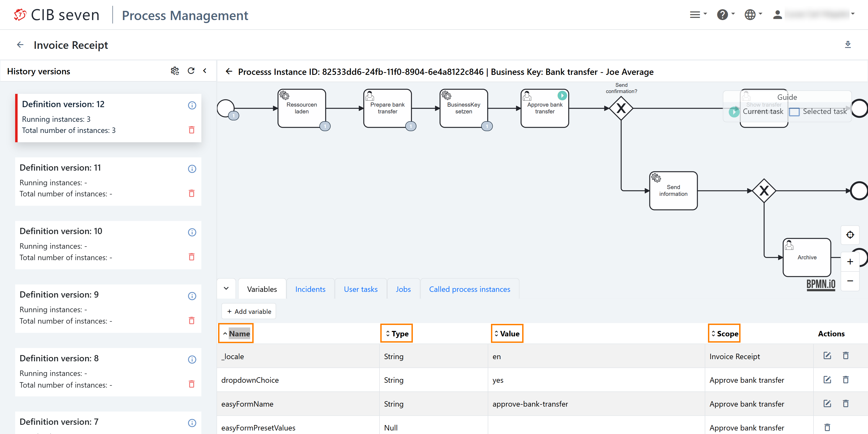Screen dimensions: 868x434
Task: Select Definition version 11 card
Action: [x=108, y=181]
